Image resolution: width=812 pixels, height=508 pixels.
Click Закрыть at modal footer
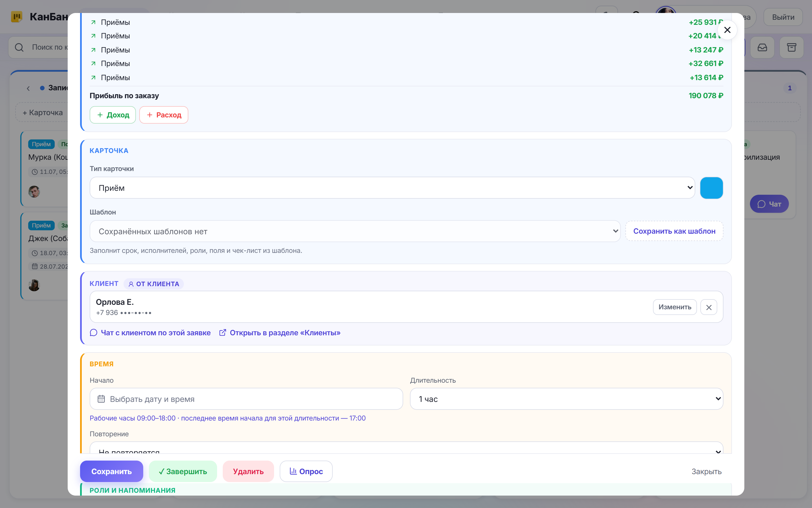706,471
